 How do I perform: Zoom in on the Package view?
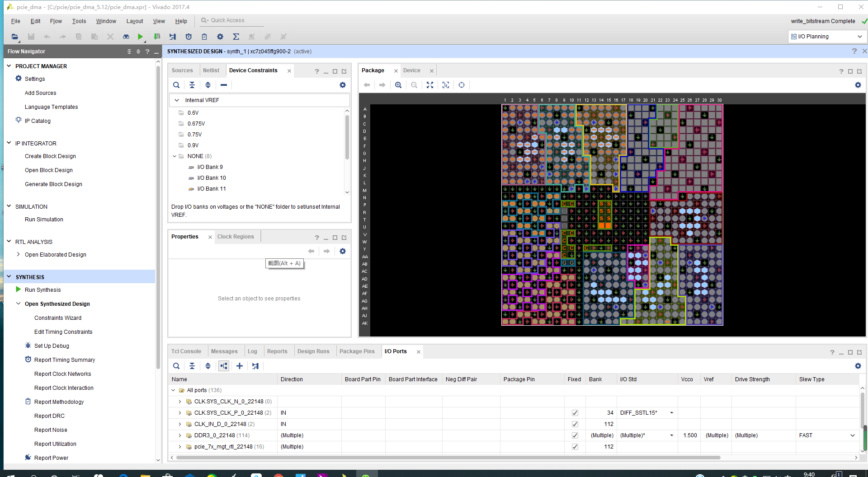(x=398, y=85)
